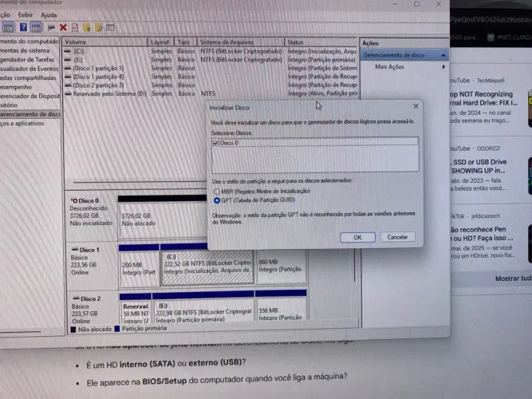This screenshot has width=532, height=399.
Task: Click the properties checkmark page toolbar icon
Action: (75, 27)
